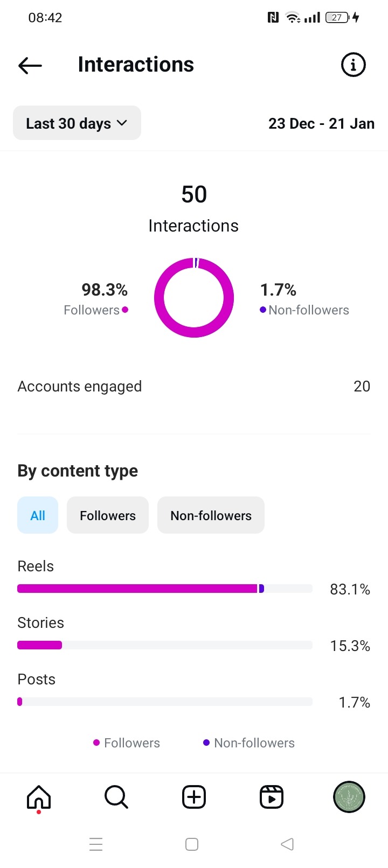388x868 pixels.
Task: Select the Followers content filter chip
Action: point(108,515)
